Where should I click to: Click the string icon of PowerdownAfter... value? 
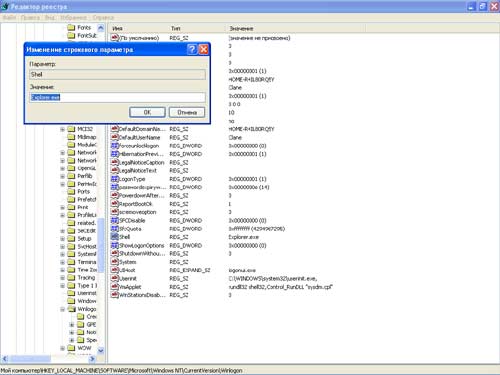pyautogui.click(x=115, y=195)
